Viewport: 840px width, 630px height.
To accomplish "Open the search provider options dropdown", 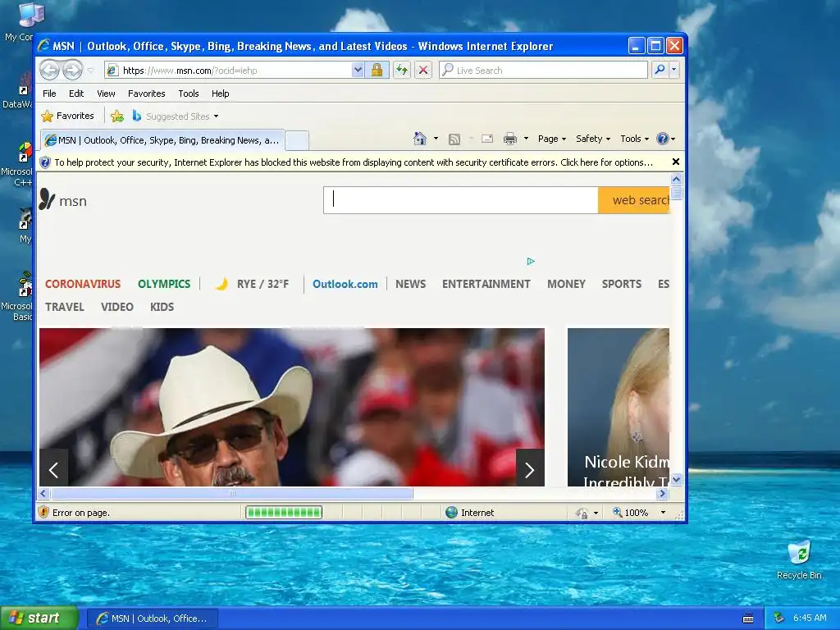I will coord(674,71).
